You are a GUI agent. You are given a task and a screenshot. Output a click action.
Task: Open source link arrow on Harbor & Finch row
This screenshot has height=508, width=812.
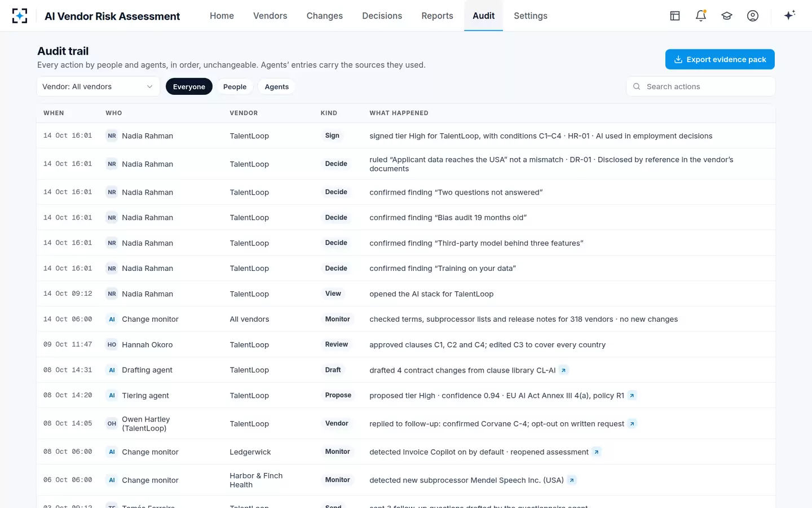coord(572,480)
